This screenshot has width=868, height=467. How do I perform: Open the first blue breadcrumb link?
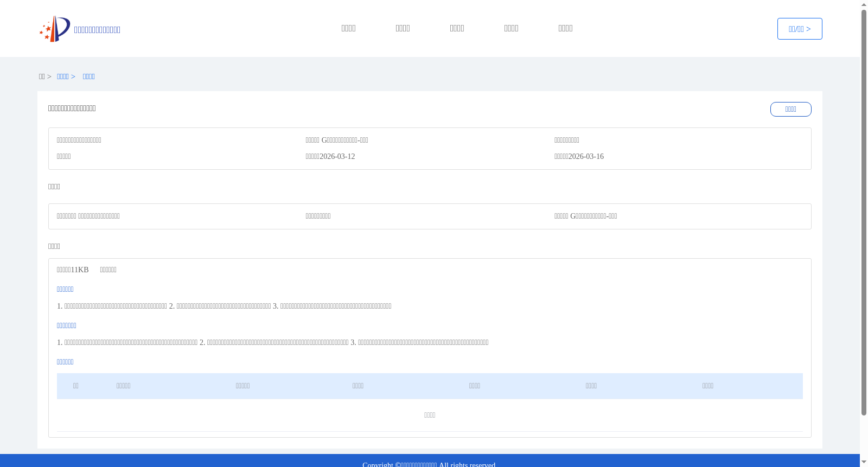(66, 76)
